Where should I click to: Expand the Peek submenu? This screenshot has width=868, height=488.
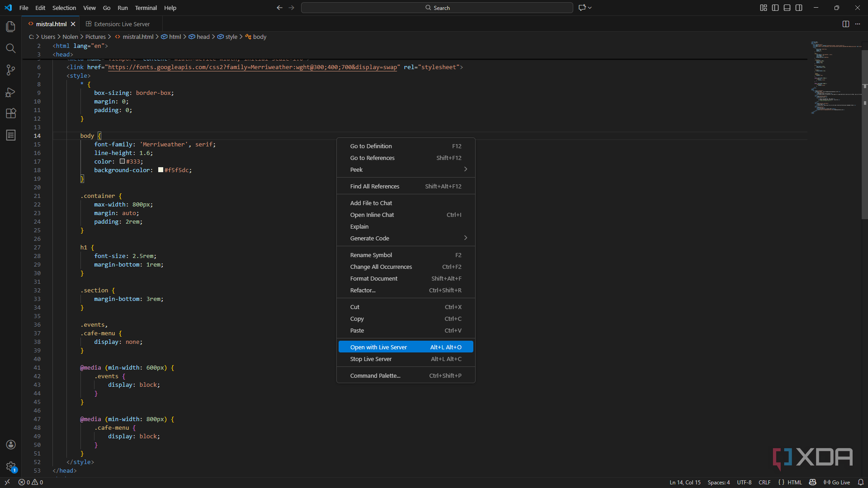tap(406, 169)
